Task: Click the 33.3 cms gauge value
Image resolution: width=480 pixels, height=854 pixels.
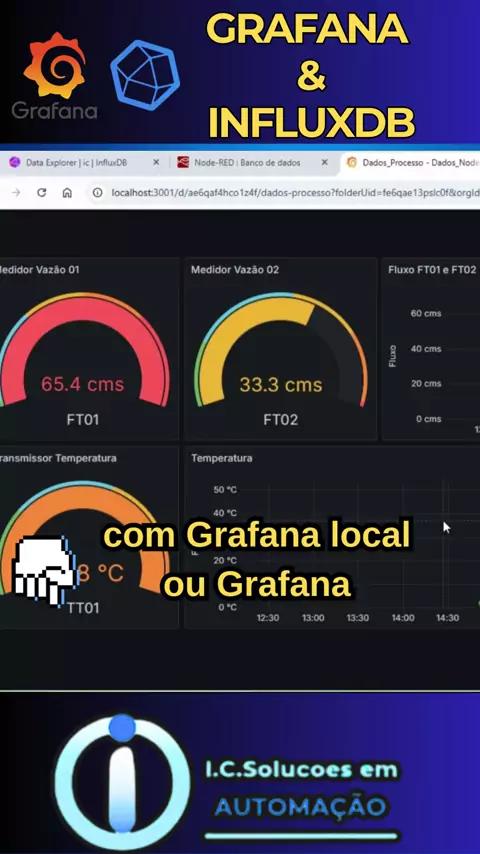Action: coord(281,385)
